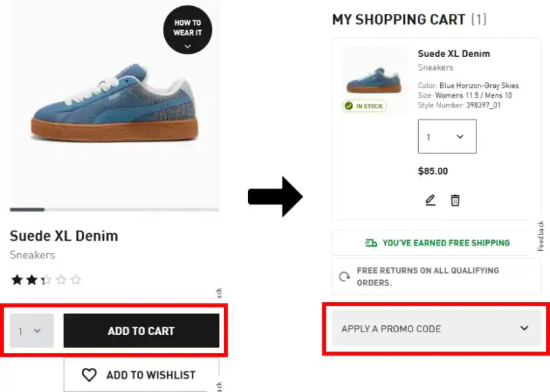Image resolution: width=550 pixels, height=392 pixels.
Task: Click the free returns circular arrow icon
Action: coord(344,277)
